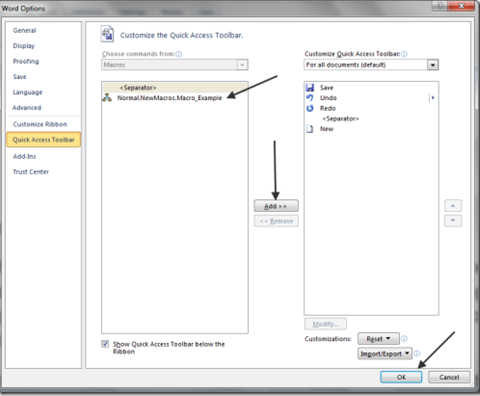480x396 pixels.
Task: Toggle Show Quick Access Toolbar below the Ribbon
Action: point(105,344)
